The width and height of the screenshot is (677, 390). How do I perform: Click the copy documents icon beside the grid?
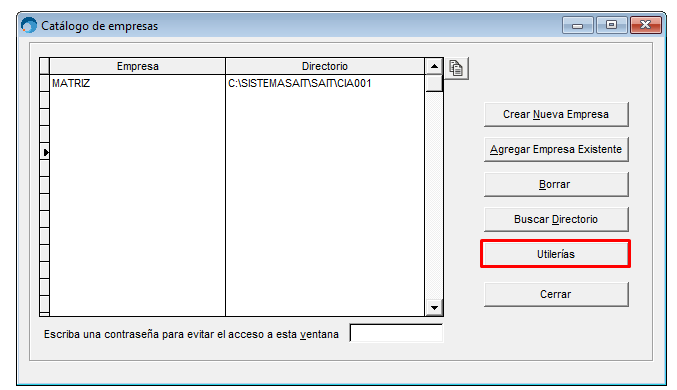click(x=456, y=68)
